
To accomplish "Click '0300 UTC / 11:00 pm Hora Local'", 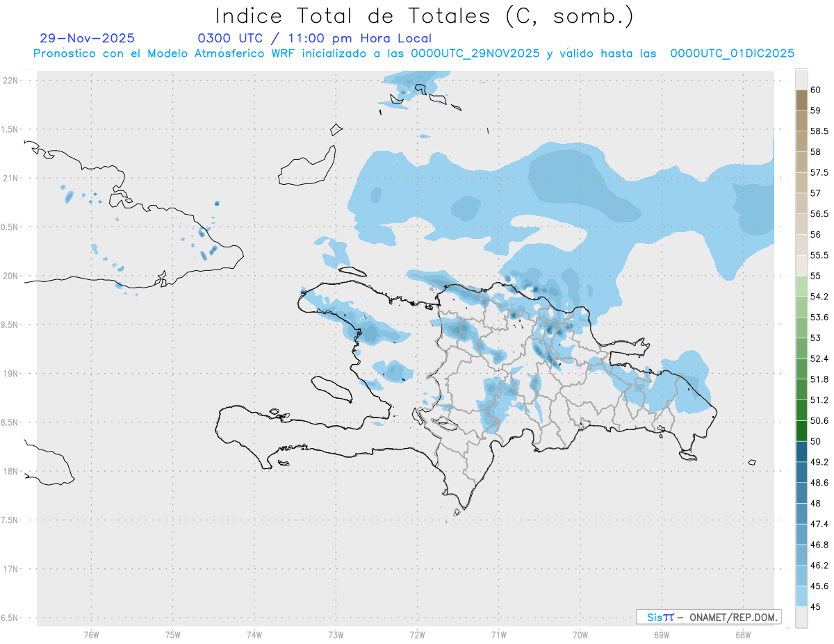I will (x=314, y=39).
